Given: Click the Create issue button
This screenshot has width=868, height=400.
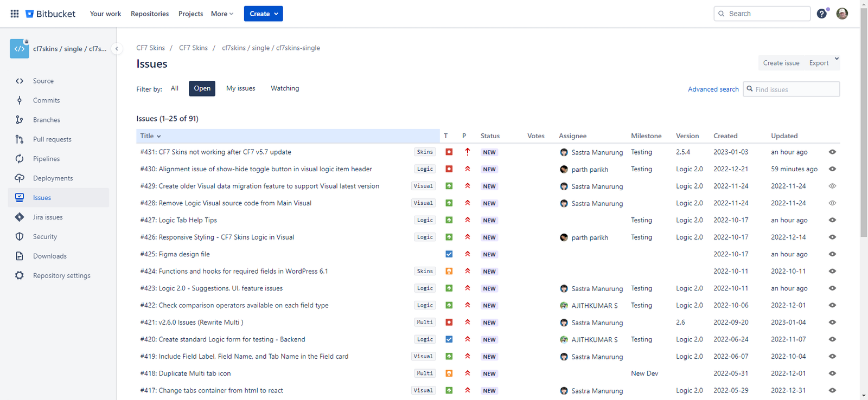Looking at the screenshot, I should [781, 63].
